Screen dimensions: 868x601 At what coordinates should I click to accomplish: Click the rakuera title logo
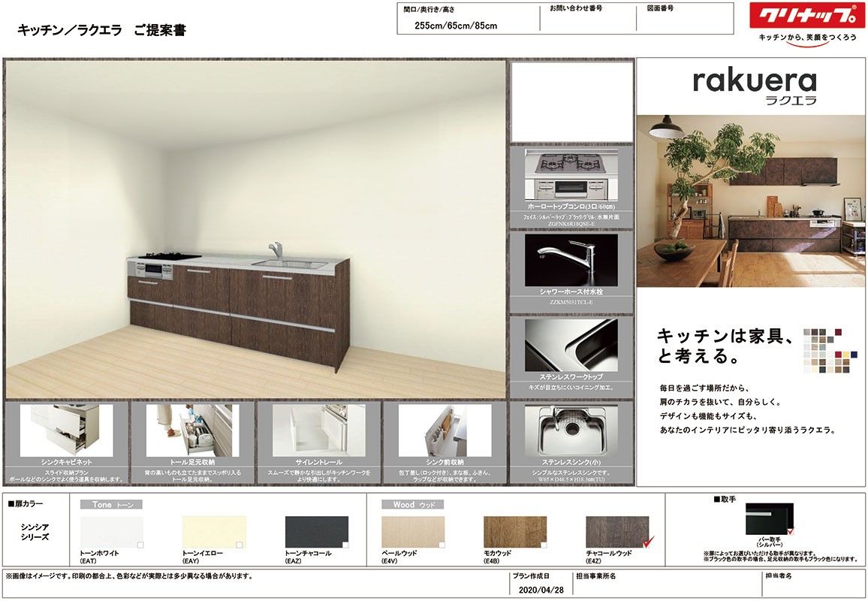tap(754, 82)
